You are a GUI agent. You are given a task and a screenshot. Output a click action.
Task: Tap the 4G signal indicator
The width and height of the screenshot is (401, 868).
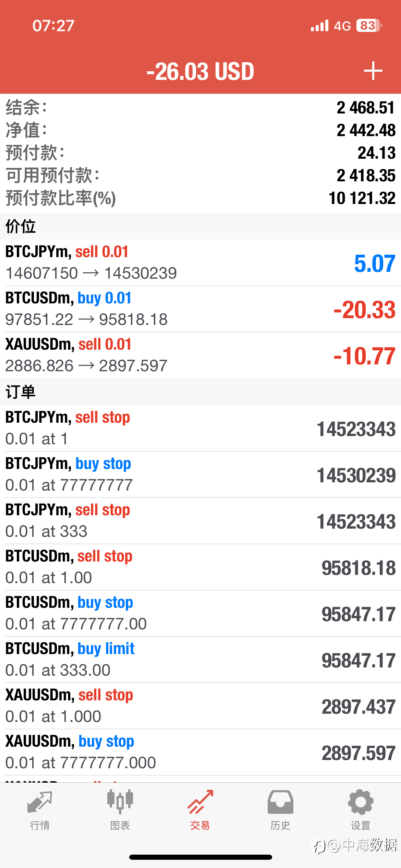click(342, 26)
